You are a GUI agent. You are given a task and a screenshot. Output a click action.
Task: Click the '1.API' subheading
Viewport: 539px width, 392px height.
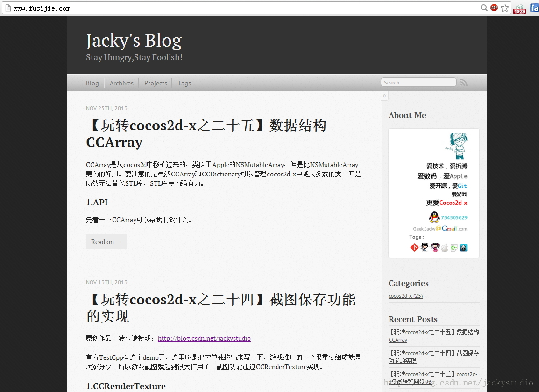click(97, 203)
